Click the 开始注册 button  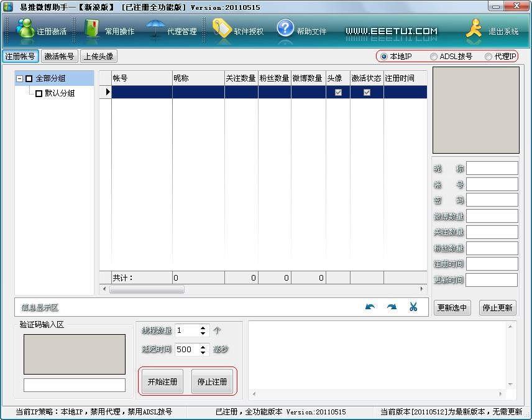[x=162, y=381]
